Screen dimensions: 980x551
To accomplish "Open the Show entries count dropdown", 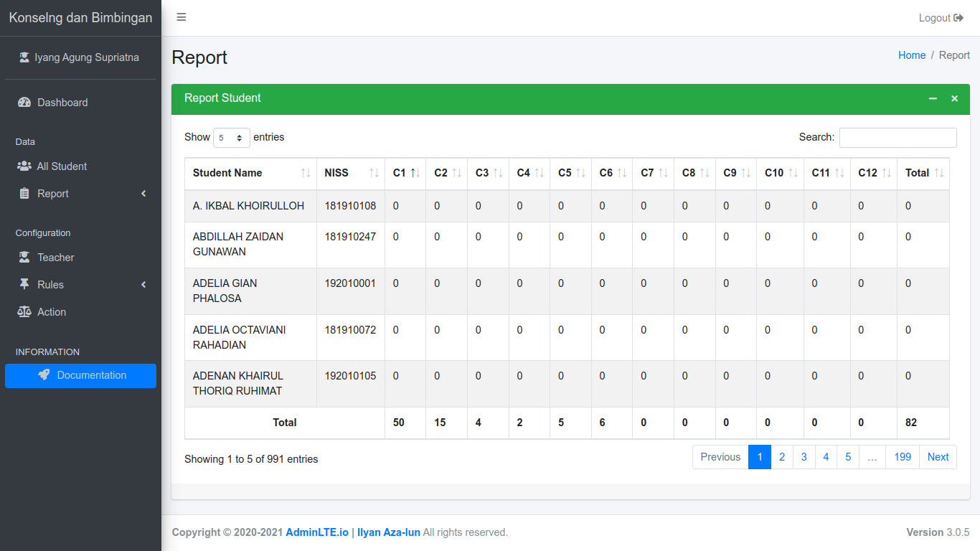I will [x=232, y=138].
